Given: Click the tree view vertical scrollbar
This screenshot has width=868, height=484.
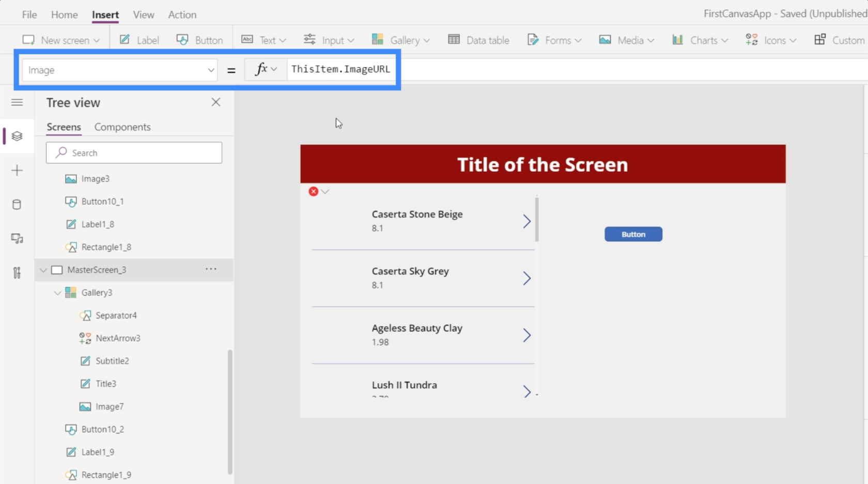Looking at the screenshot, I should tap(230, 412).
